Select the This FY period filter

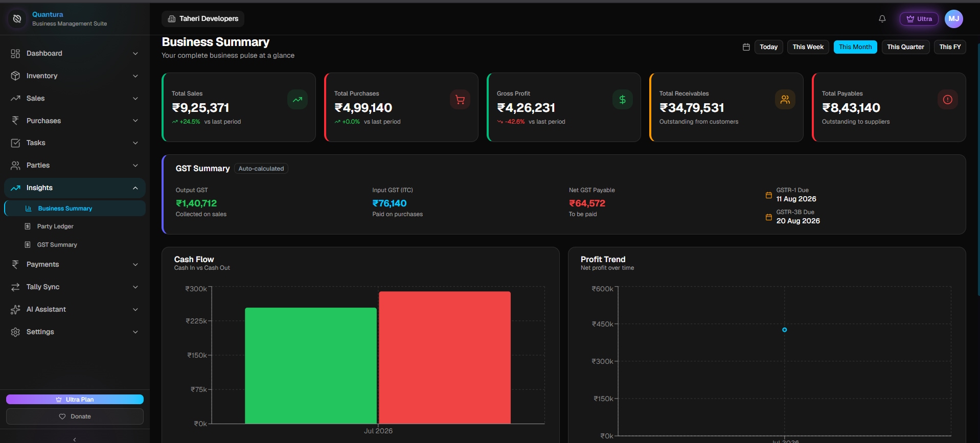click(x=950, y=47)
